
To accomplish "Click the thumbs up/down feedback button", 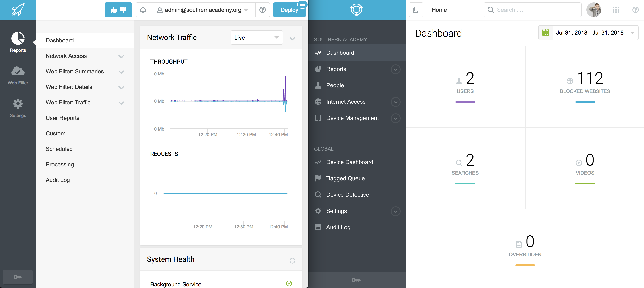I will [118, 10].
